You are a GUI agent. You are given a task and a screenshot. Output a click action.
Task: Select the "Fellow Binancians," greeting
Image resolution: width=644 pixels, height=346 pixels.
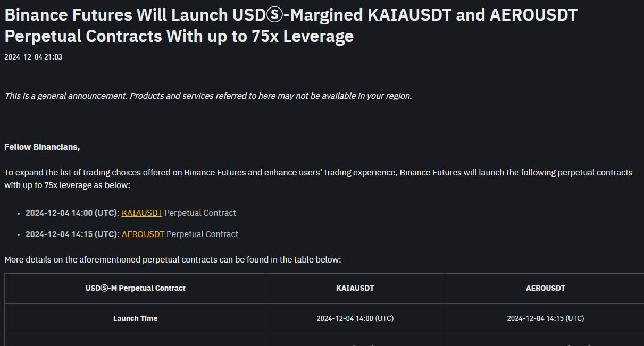42,147
